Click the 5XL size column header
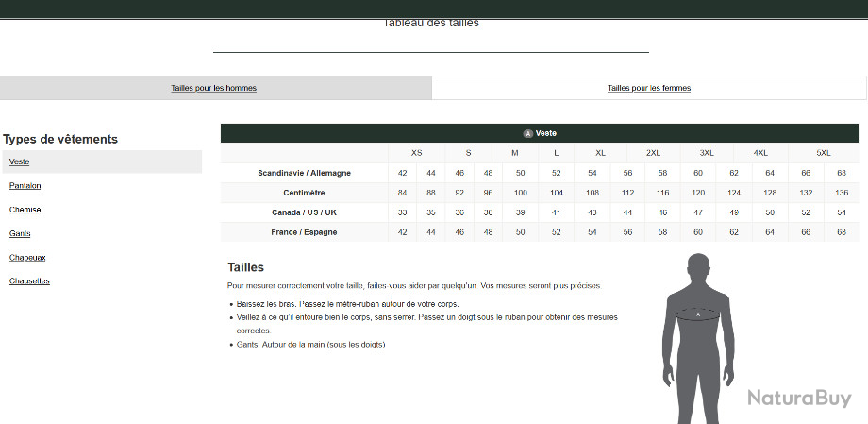This screenshot has height=424, width=868. click(823, 153)
